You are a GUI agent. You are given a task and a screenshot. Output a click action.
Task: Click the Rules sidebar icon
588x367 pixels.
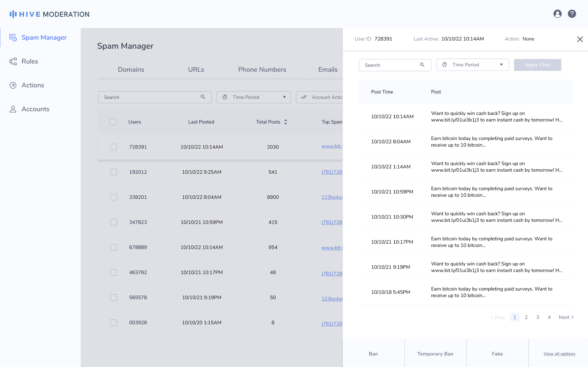13,62
